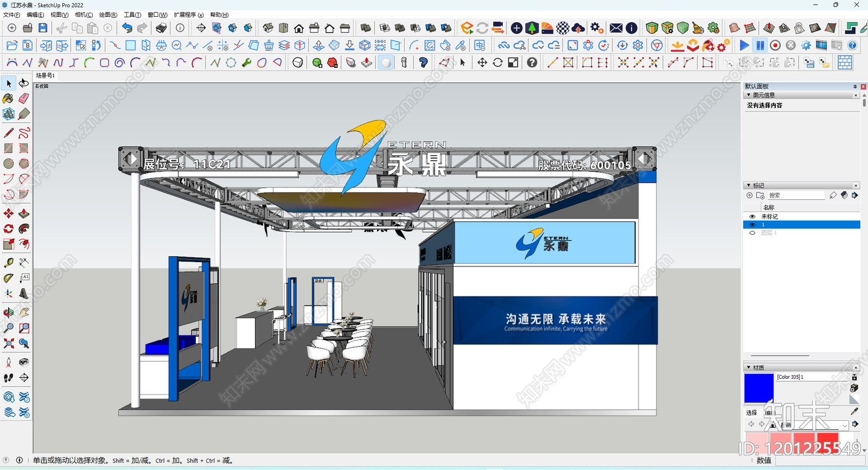Activate the Look Around eye tool
Image resolution: width=868 pixels, height=470 pixels.
coord(24,362)
